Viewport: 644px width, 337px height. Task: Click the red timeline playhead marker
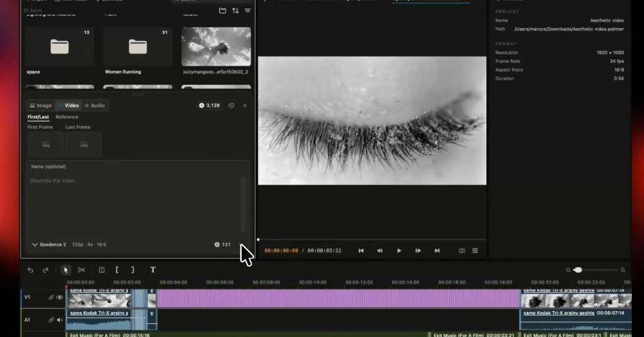coord(67,287)
